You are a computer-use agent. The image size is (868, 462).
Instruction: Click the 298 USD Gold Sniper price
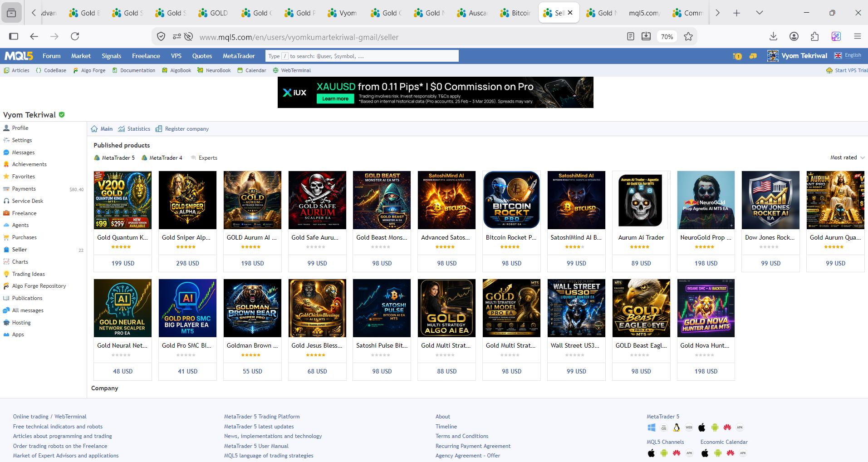[187, 263]
